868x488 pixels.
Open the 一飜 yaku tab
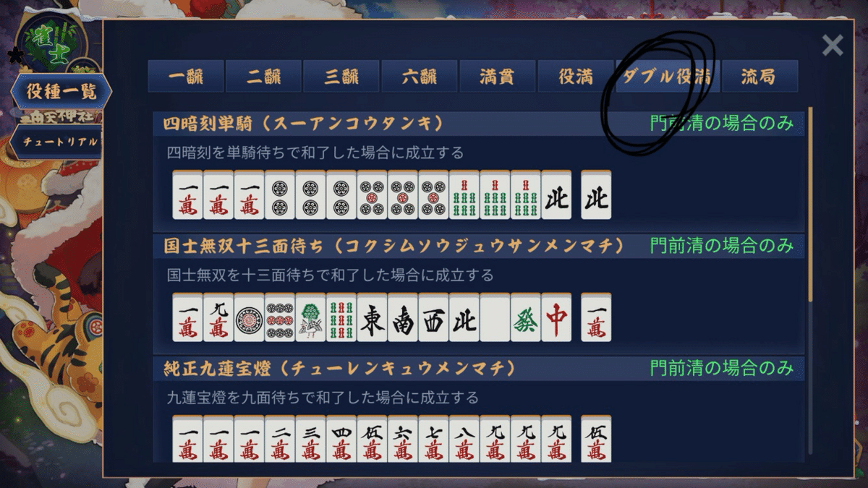pos(186,76)
